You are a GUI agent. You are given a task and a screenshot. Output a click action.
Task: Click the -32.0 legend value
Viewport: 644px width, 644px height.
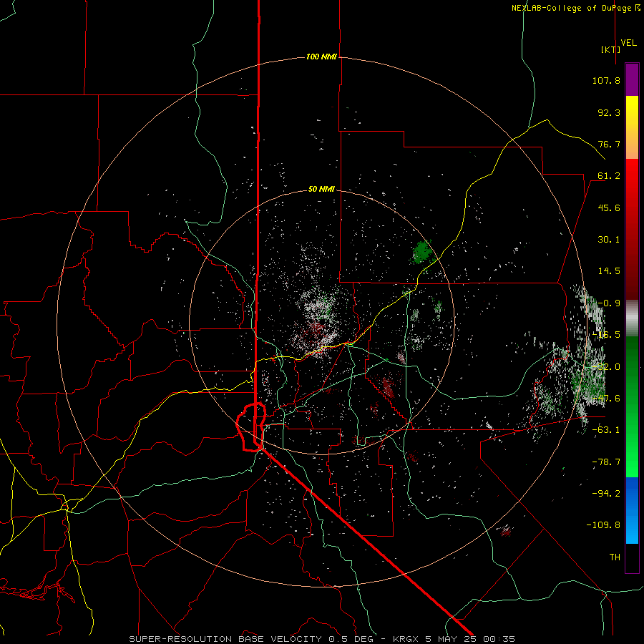606,366
